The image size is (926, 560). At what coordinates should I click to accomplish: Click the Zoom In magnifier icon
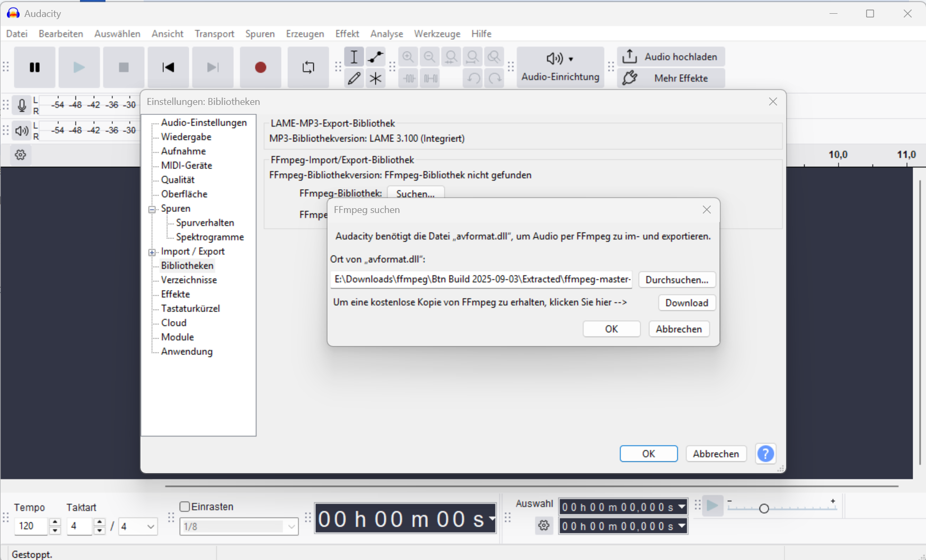tap(408, 57)
